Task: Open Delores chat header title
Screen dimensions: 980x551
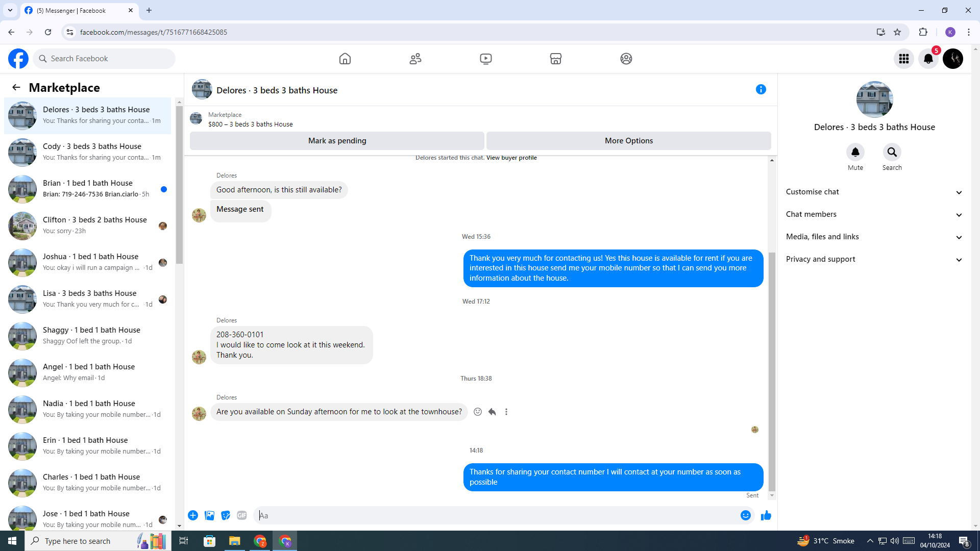Action: [277, 90]
